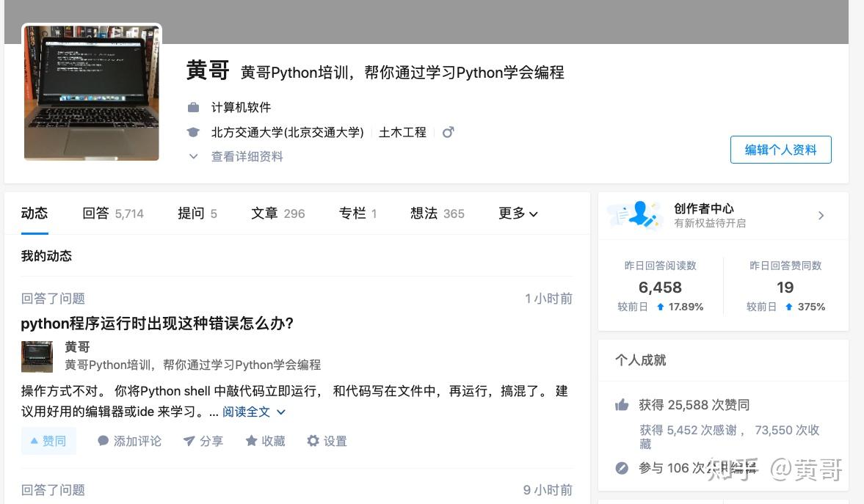Click the male gender symbol icon
Image resolution: width=864 pixels, height=504 pixels.
click(x=448, y=132)
